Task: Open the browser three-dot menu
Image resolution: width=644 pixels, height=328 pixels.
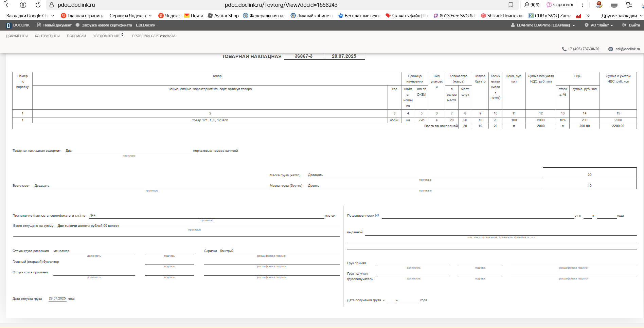Action: coord(583,5)
